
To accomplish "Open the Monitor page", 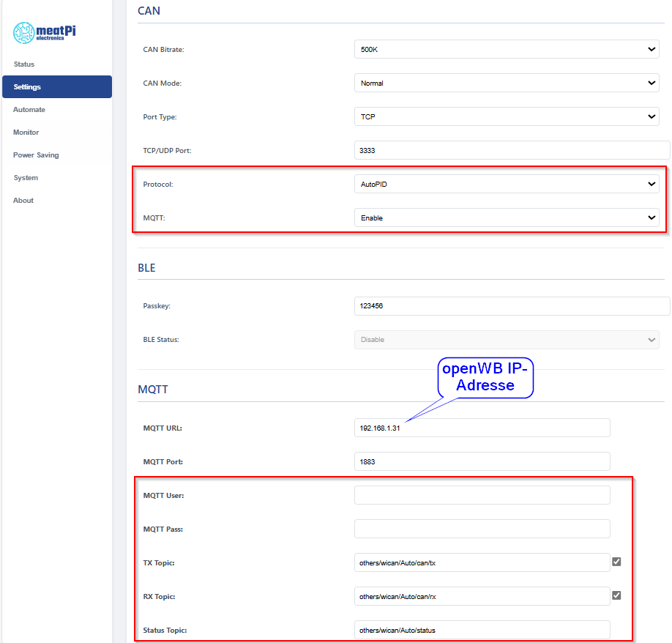I will (26, 133).
